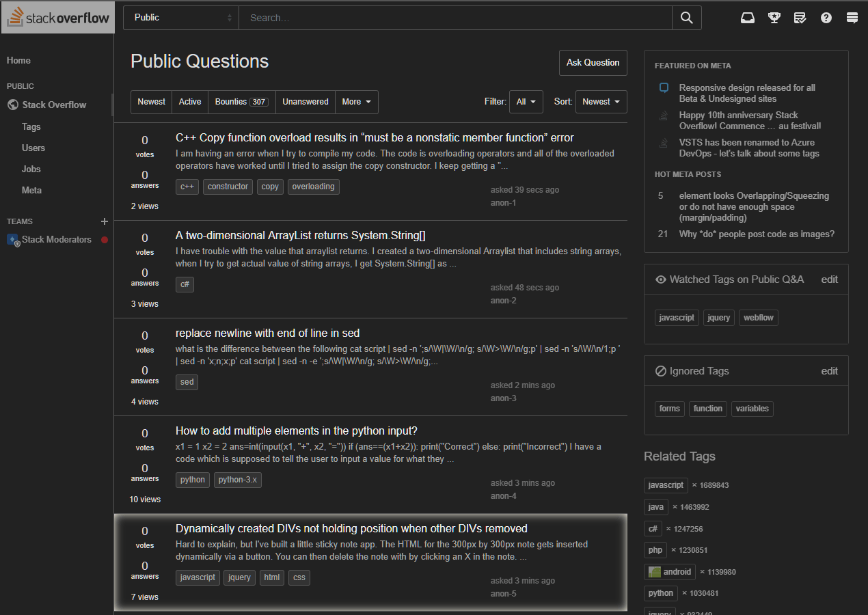Open the review queues icon
The height and width of the screenshot is (615, 868).
click(x=800, y=18)
